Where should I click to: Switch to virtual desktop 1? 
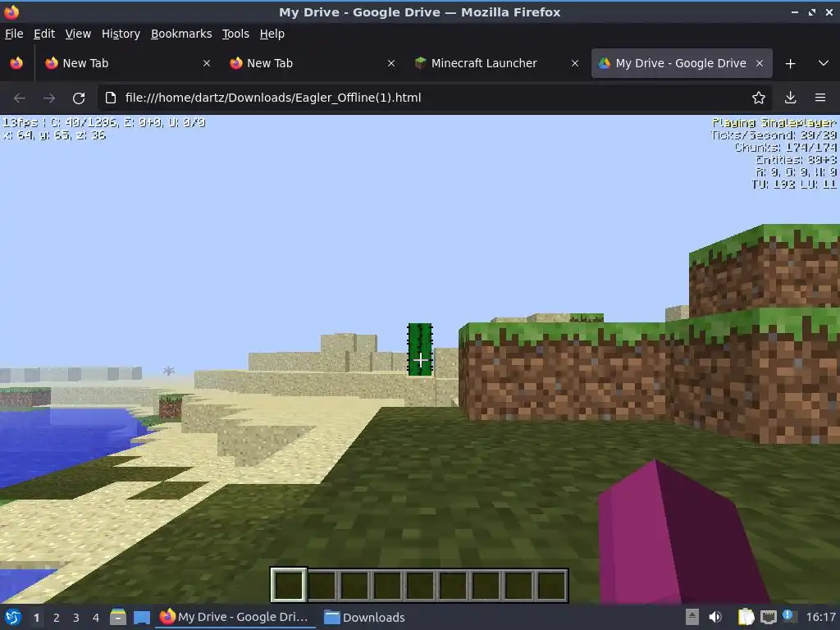click(36, 618)
